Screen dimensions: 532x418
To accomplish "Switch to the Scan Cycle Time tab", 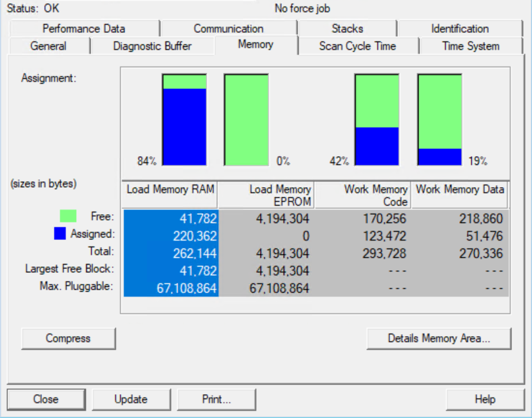I will 357,46.
